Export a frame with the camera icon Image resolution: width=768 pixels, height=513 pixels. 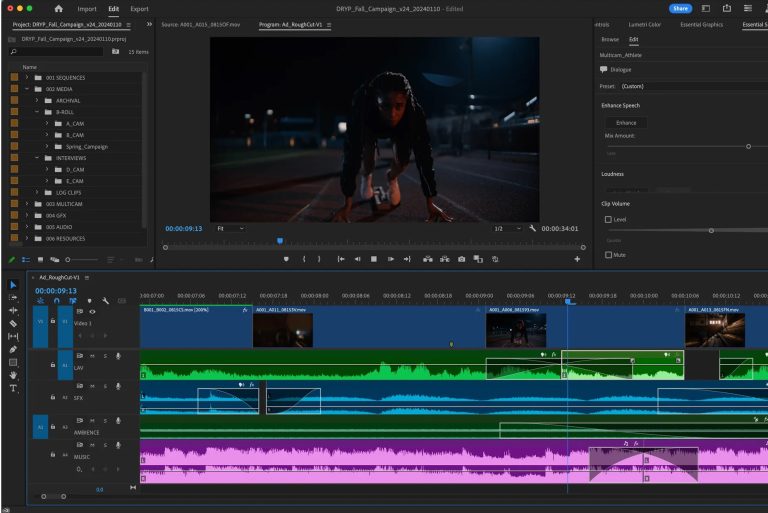(461, 259)
